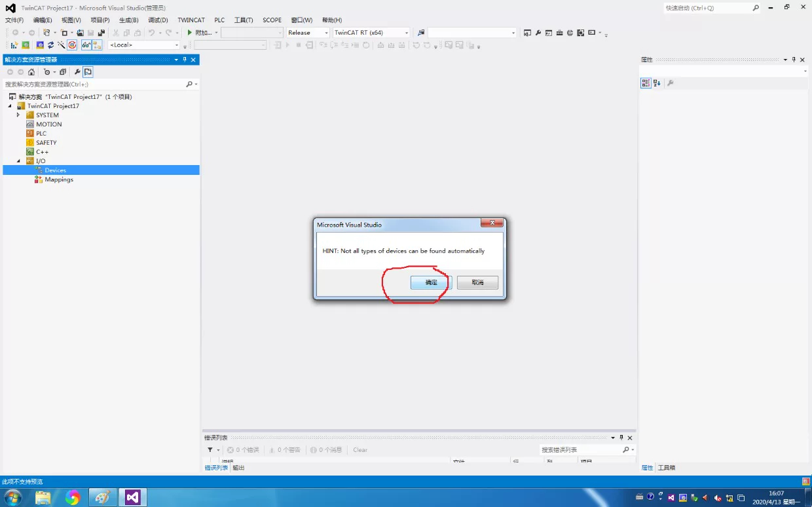Confirm the hint dialog with 确定
This screenshot has height=507, width=812.
tap(431, 282)
